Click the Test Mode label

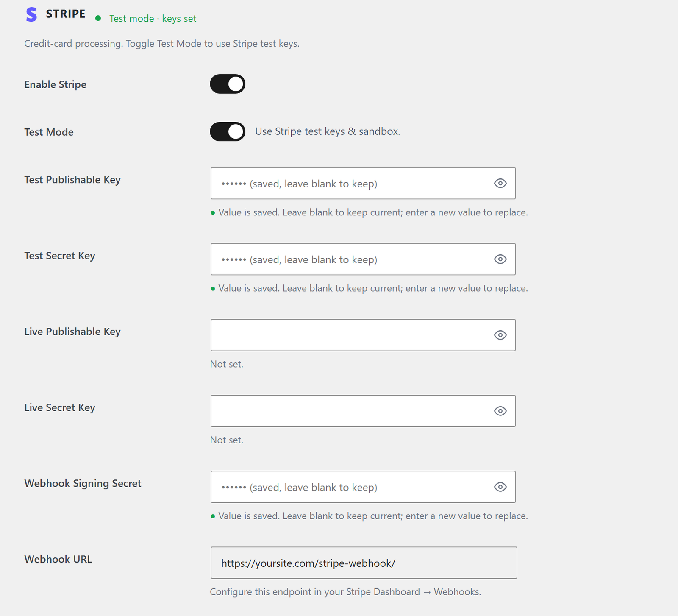coord(49,132)
